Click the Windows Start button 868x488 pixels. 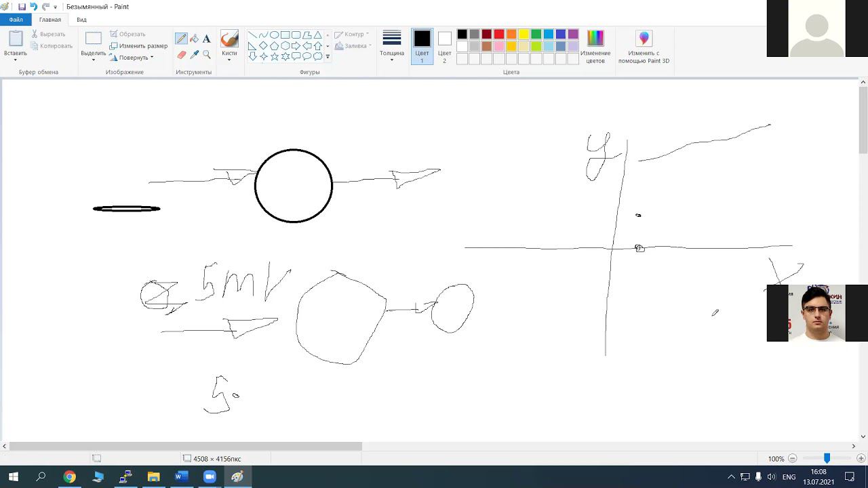tap(13, 477)
